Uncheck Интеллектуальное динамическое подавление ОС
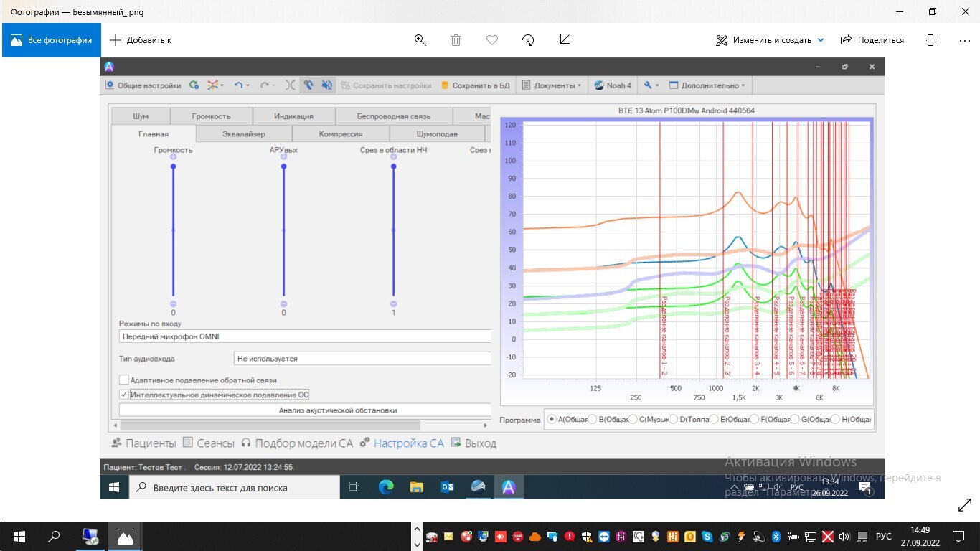 point(124,395)
